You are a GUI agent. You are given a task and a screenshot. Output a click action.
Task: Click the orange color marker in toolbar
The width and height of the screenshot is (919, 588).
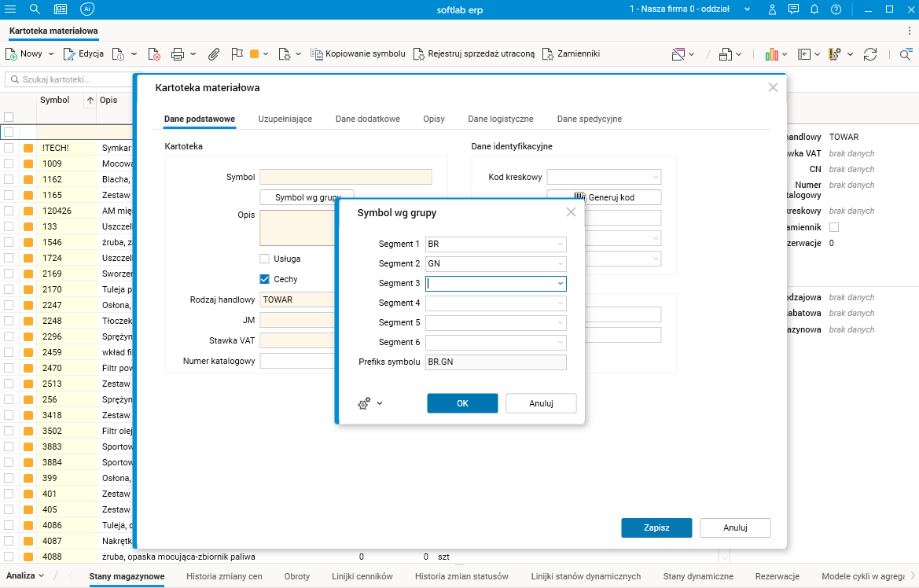coord(254,54)
